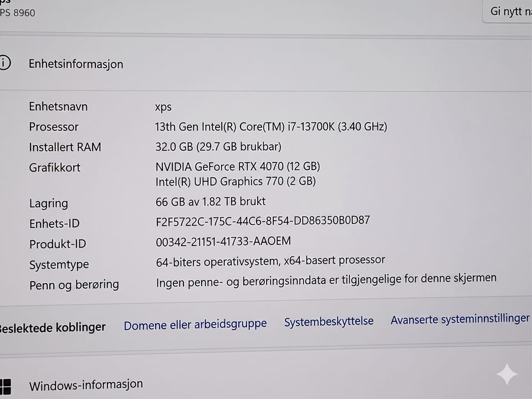The height and width of the screenshot is (399, 532).
Task: Select the Produkt-ID label
Action: (58, 244)
